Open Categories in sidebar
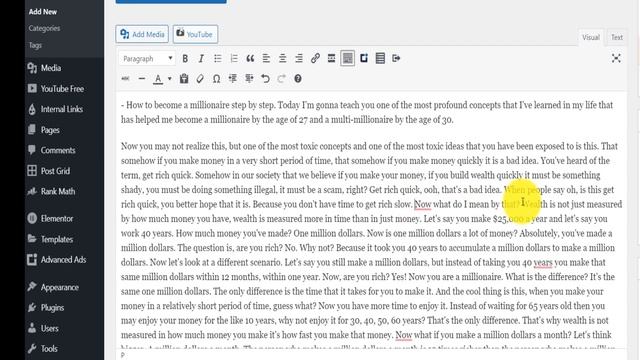Screen dimensions: 640x360 (44, 28)
